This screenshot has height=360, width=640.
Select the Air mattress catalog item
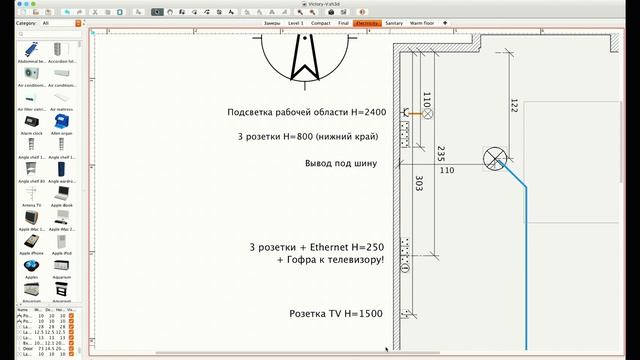click(62, 101)
